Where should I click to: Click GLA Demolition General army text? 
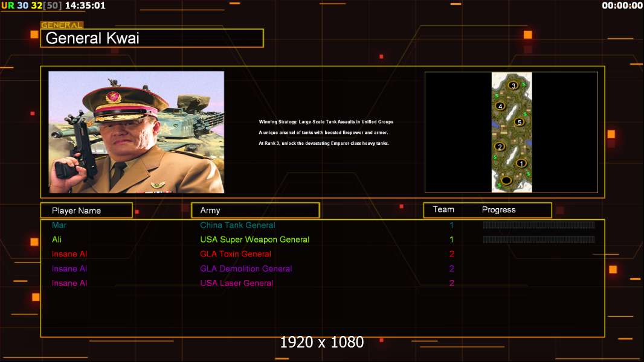pyautogui.click(x=246, y=268)
